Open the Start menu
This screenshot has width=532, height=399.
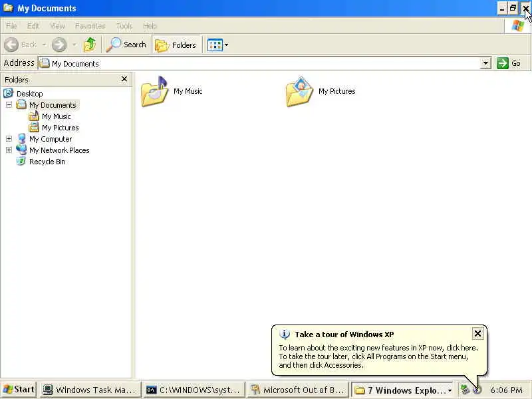pyautogui.click(x=19, y=390)
